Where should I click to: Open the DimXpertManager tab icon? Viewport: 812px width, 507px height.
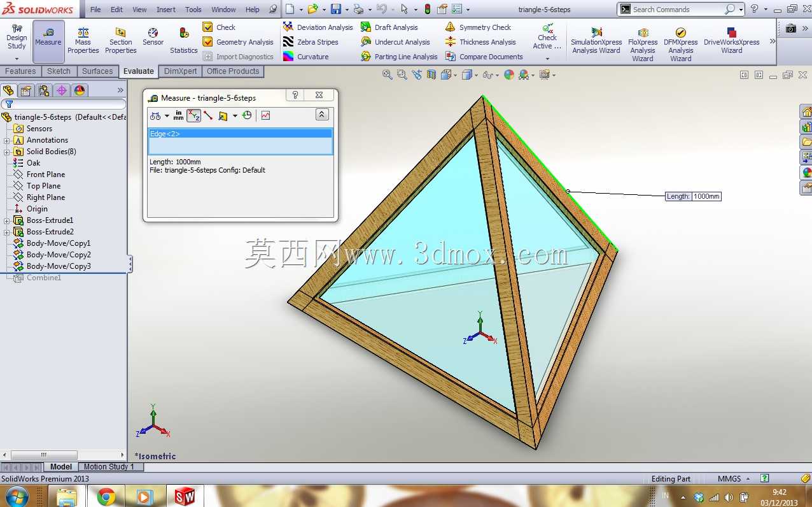click(x=62, y=90)
